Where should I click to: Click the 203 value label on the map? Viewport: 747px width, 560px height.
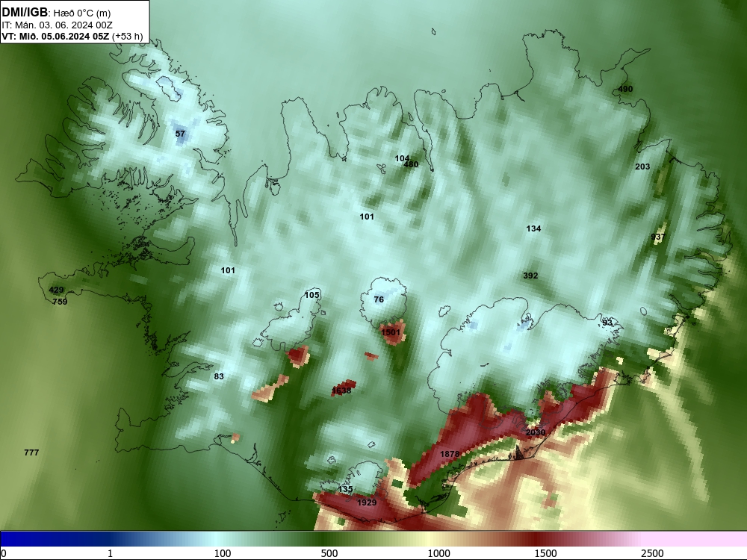(642, 167)
